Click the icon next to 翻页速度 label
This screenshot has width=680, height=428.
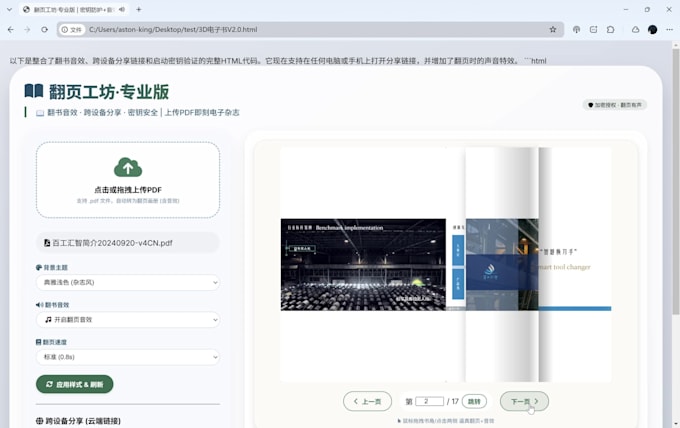(38, 342)
